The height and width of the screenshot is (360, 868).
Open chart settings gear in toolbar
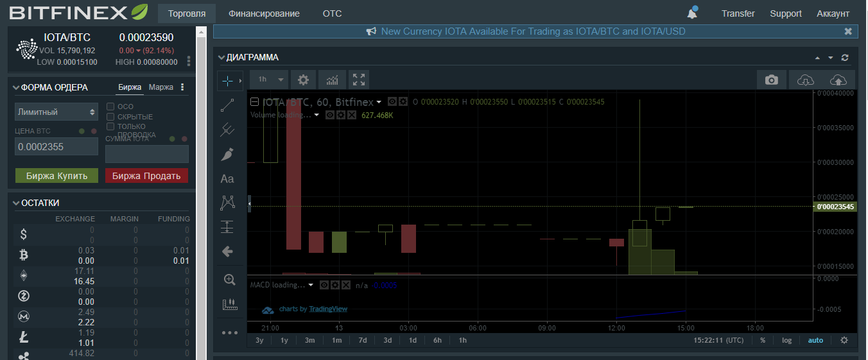[x=303, y=80]
